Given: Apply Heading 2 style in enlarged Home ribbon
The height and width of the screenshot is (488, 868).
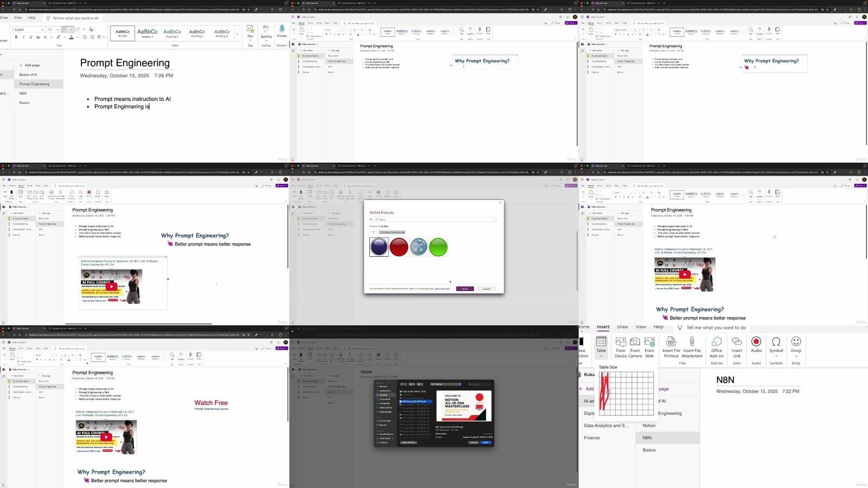Looking at the screenshot, I should (x=172, y=33).
